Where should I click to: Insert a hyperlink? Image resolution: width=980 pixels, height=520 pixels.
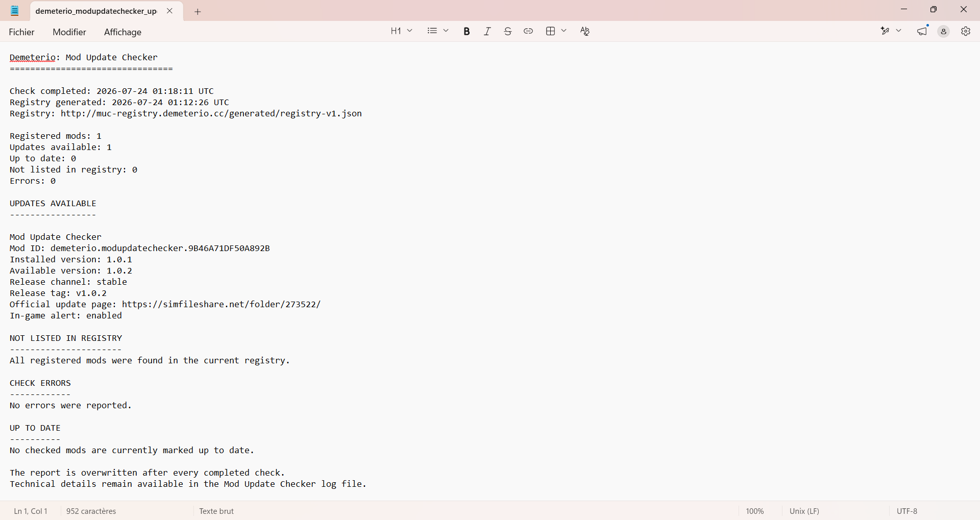point(528,31)
